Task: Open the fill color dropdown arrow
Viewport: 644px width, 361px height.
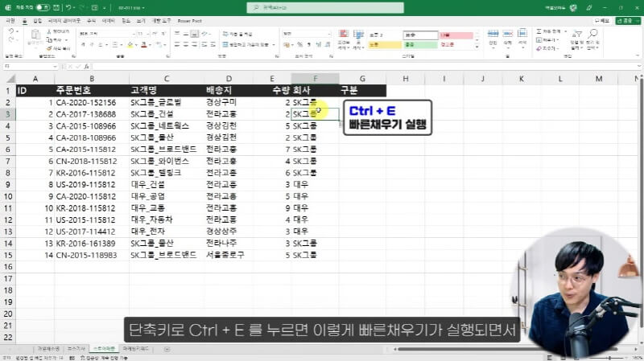Action: pos(136,45)
